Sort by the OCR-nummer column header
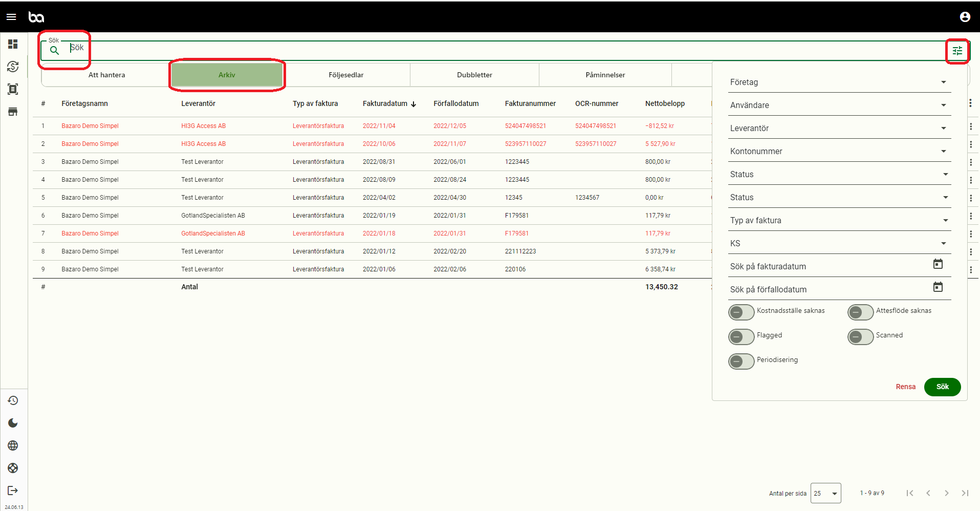980x511 pixels. click(597, 103)
